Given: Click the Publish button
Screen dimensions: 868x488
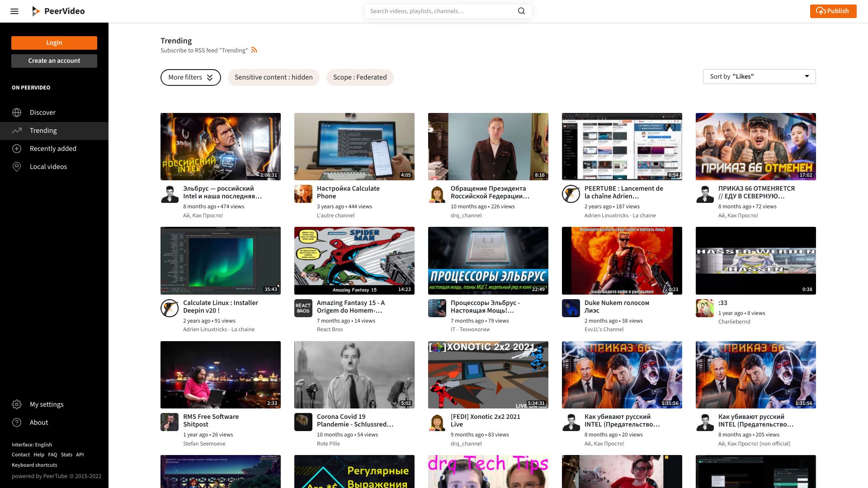Looking at the screenshot, I should (833, 11).
